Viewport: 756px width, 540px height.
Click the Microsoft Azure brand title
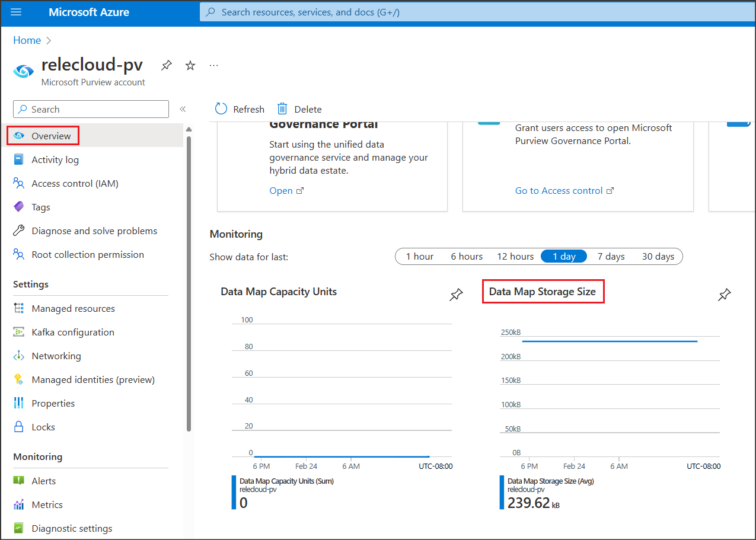click(x=89, y=12)
